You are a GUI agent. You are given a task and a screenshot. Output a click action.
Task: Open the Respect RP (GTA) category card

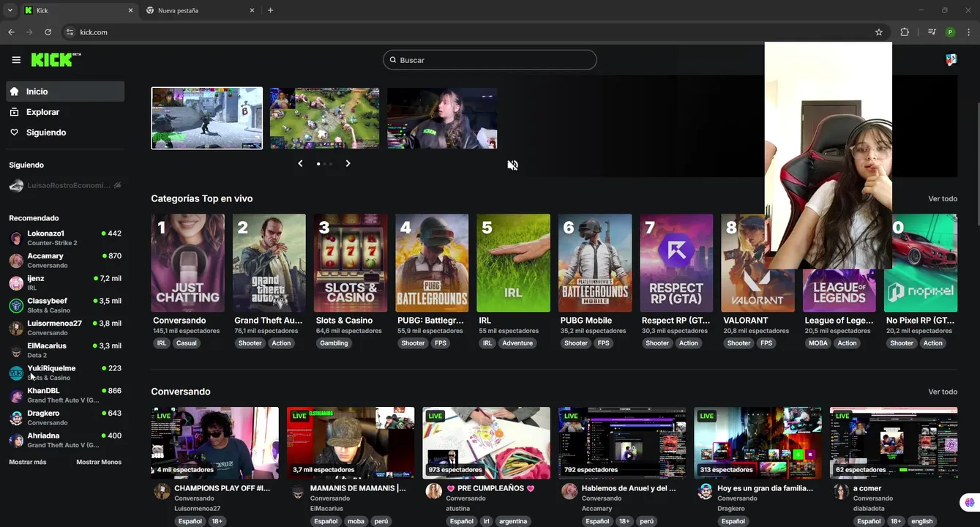point(676,263)
